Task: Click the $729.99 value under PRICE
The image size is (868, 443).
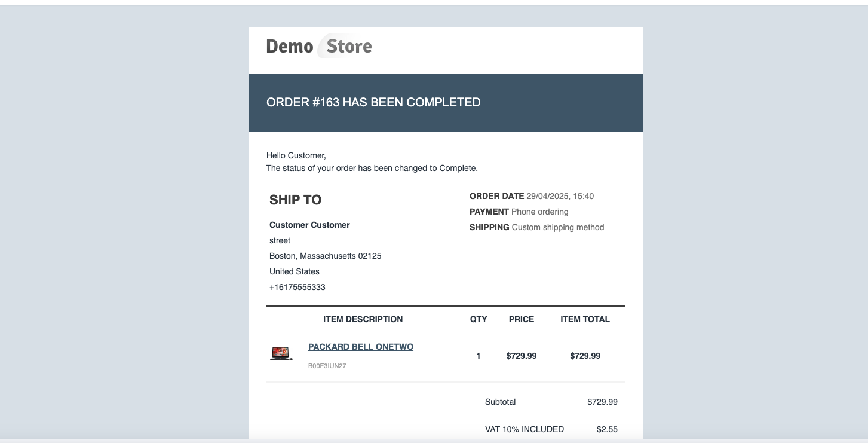Action: pos(522,356)
